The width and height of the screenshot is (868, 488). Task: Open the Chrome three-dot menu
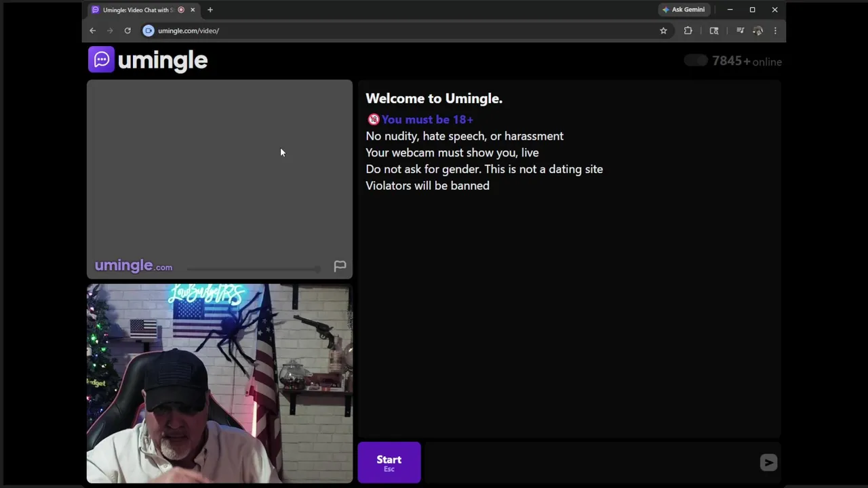pos(775,30)
